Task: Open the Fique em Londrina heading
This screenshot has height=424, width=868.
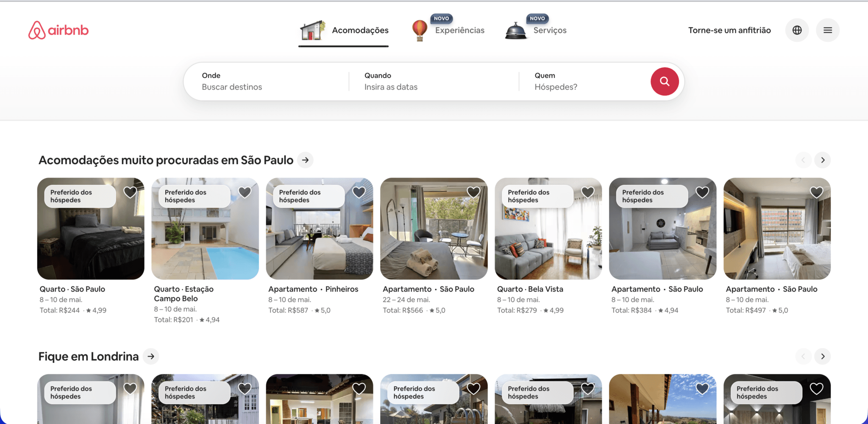Action: pos(89,356)
